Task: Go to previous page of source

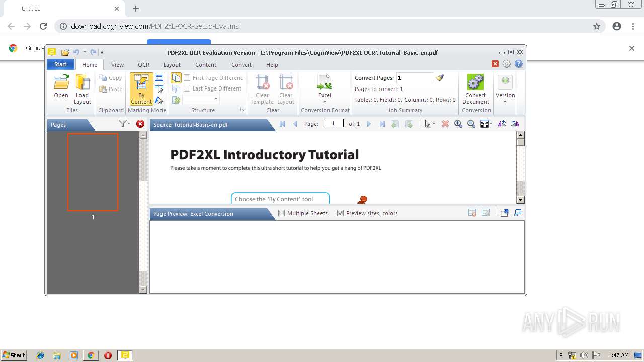Action: (x=295, y=124)
